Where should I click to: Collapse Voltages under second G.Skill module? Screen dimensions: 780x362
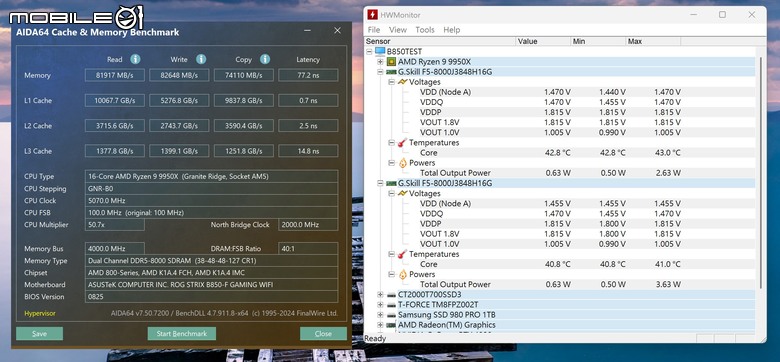coord(391,193)
